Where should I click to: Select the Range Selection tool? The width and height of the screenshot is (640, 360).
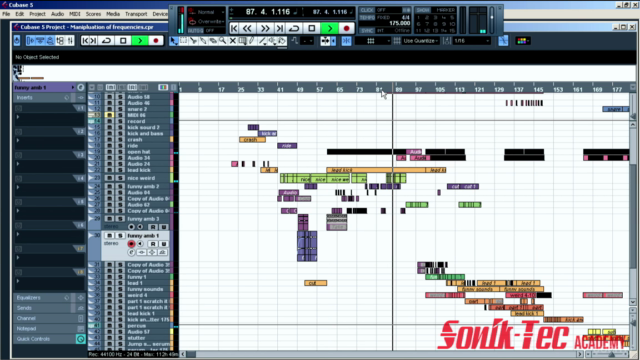tap(184, 41)
